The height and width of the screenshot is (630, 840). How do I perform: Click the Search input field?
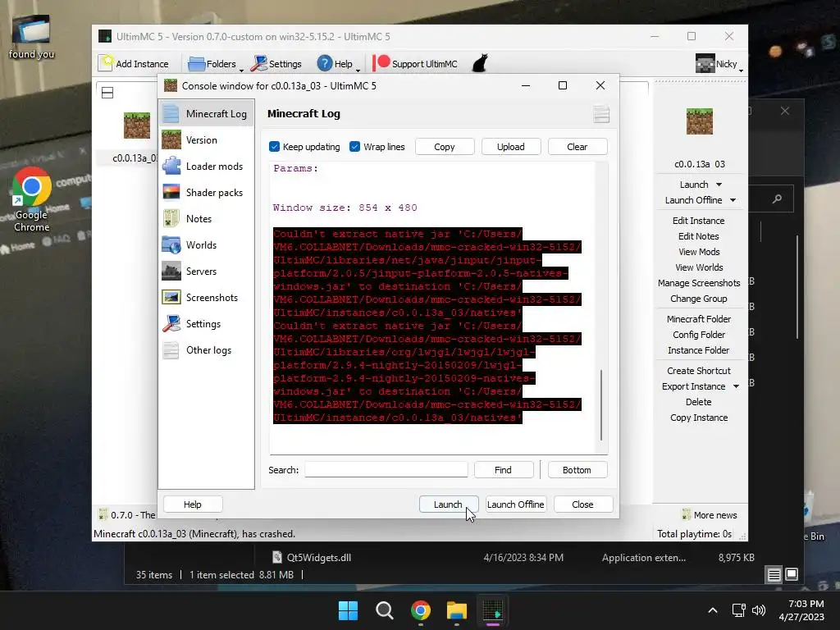(386, 470)
